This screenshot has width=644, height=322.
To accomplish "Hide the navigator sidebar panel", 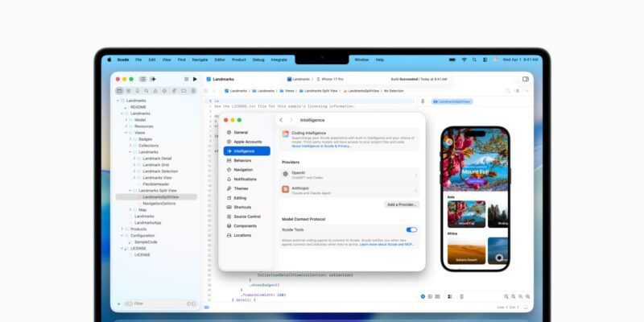I will point(142,79).
